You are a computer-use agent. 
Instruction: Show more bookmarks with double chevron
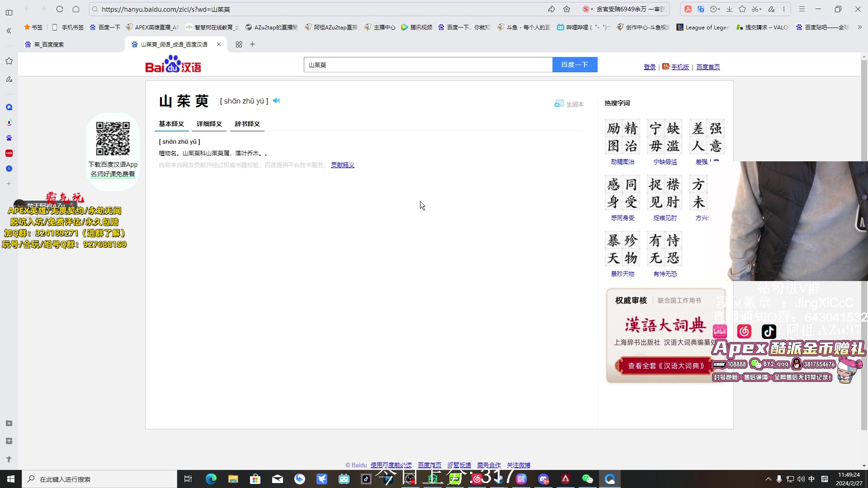(x=859, y=27)
